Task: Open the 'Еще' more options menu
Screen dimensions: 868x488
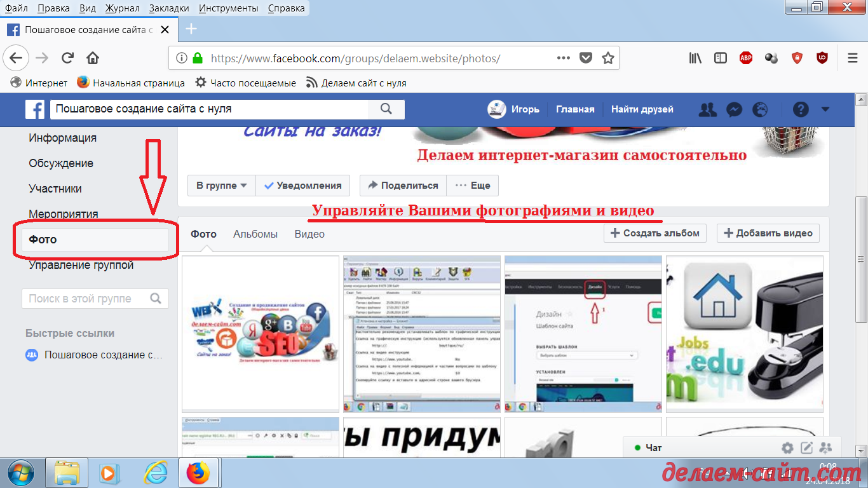Action: [473, 186]
